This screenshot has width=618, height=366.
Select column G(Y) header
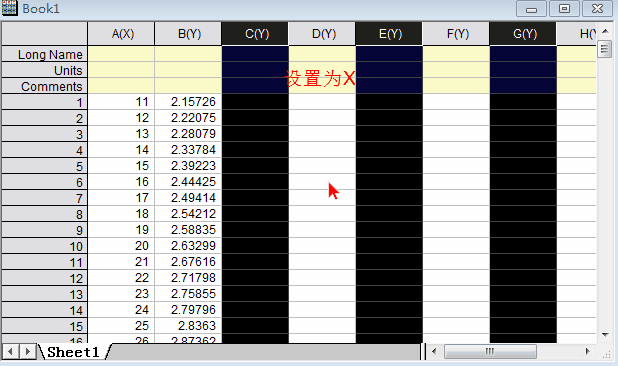click(x=523, y=34)
